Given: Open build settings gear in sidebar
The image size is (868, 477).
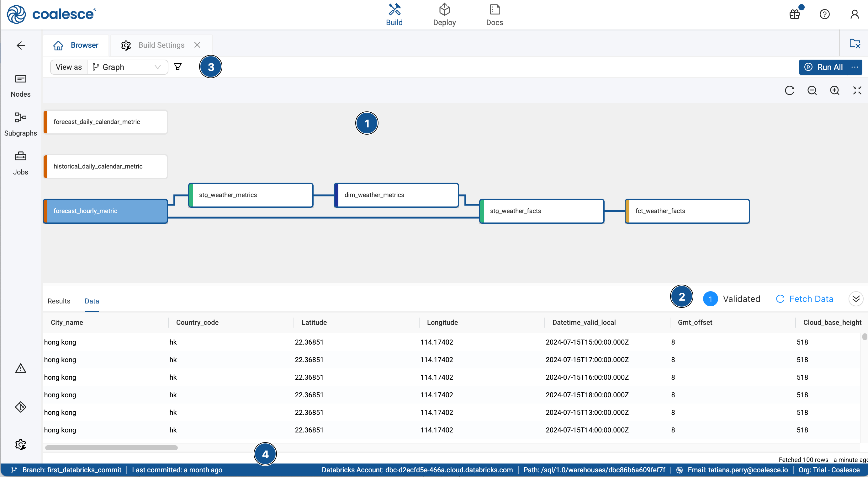Looking at the screenshot, I should pos(21,445).
